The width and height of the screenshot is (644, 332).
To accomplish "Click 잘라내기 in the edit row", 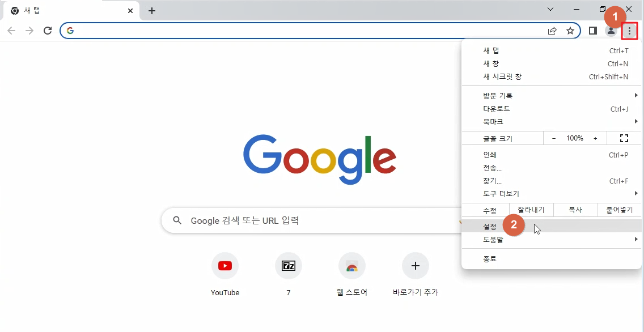I will click(x=531, y=210).
